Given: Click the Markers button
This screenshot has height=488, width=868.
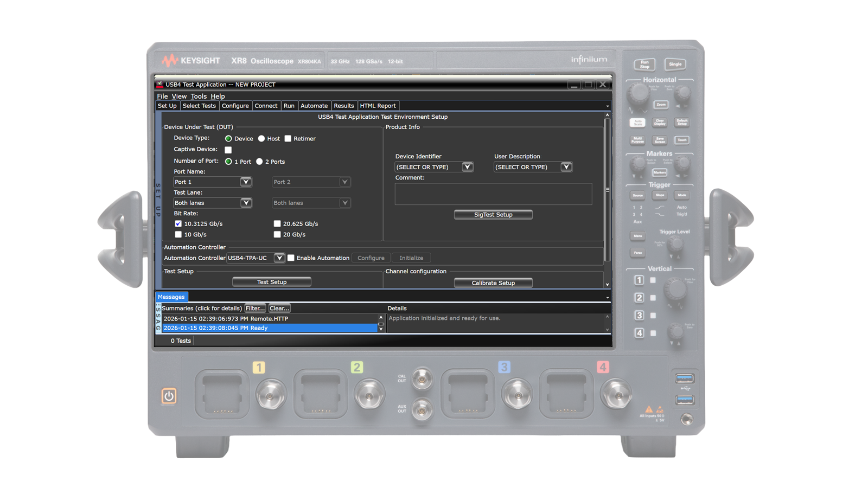Looking at the screenshot, I should (660, 172).
